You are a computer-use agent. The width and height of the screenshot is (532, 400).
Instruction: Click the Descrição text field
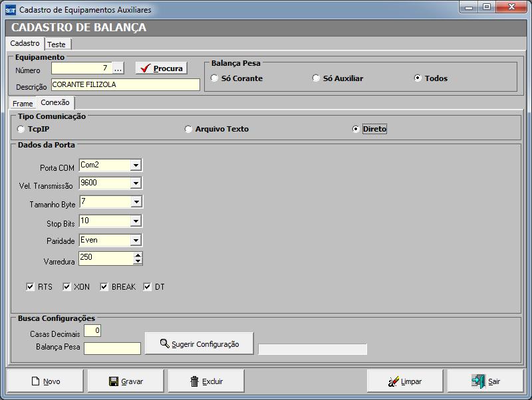coord(125,85)
